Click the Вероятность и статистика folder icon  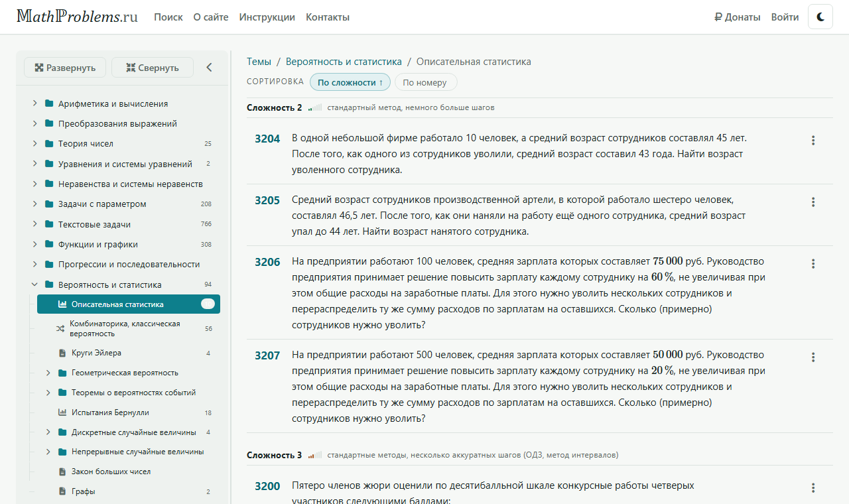(x=49, y=284)
